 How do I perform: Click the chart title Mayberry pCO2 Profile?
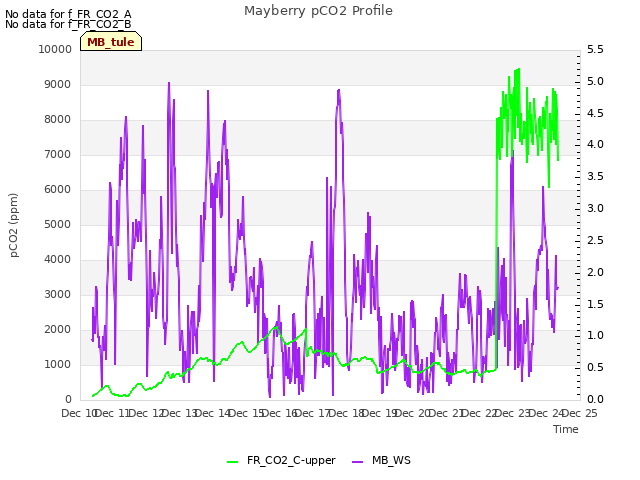click(318, 11)
